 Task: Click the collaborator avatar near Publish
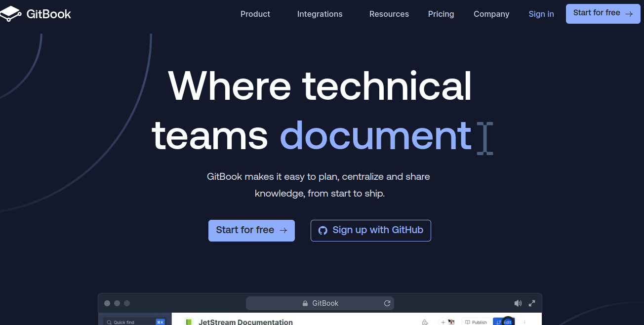click(451, 322)
